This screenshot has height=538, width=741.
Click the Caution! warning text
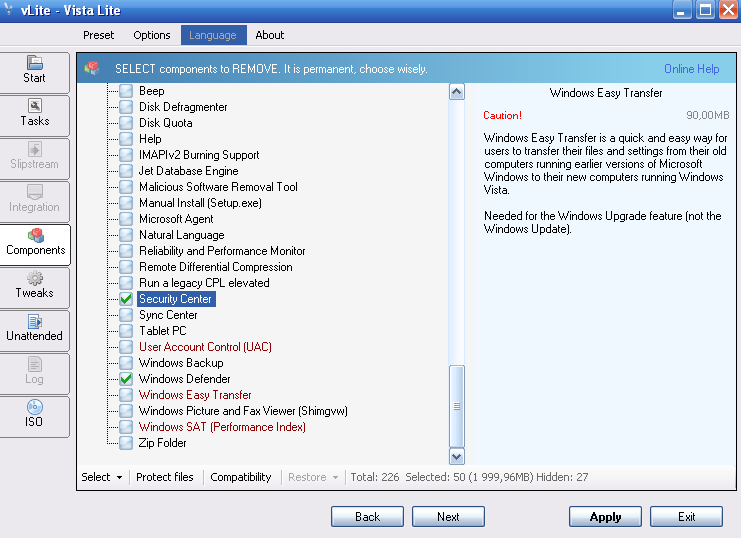point(502,115)
